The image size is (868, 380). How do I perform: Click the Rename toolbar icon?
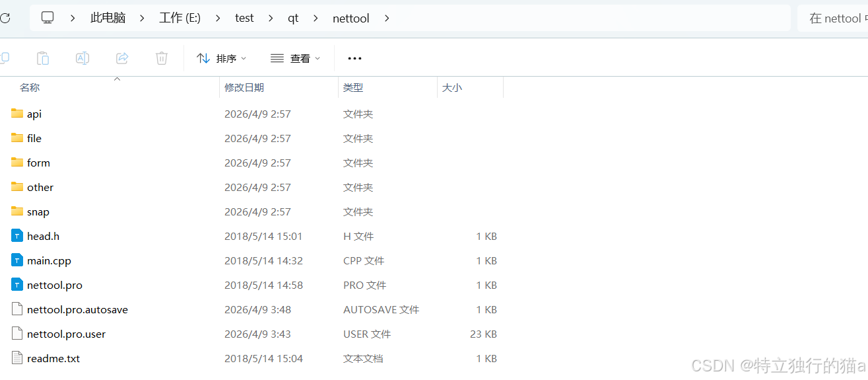pyautogui.click(x=83, y=58)
